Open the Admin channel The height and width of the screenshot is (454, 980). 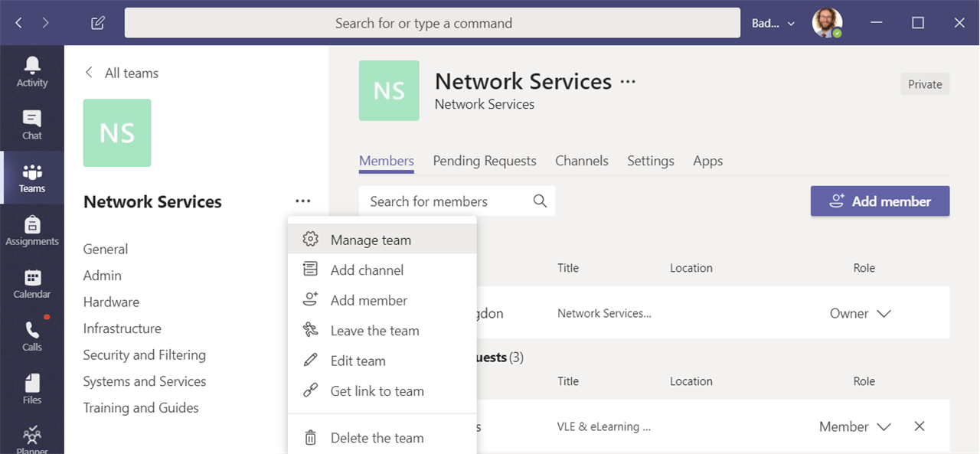pyautogui.click(x=103, y=275)
